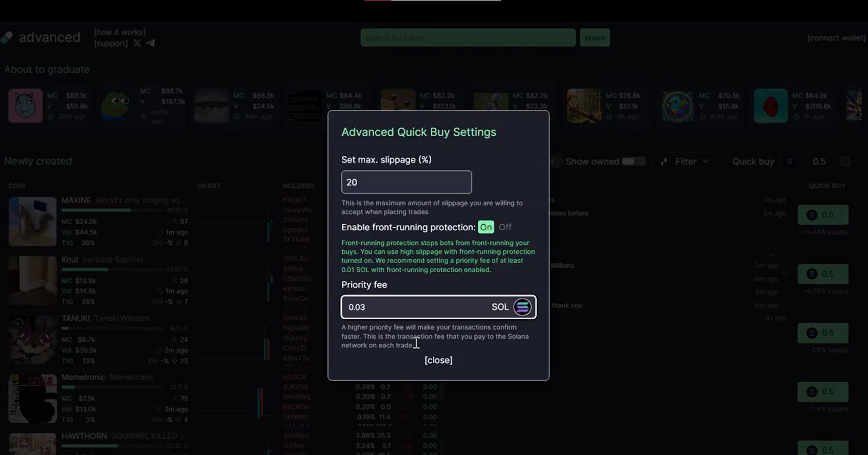Expand the Filter dropdown chevron
Image resolution: width=868 pixels, height=455 pixels.
(705, 161)
